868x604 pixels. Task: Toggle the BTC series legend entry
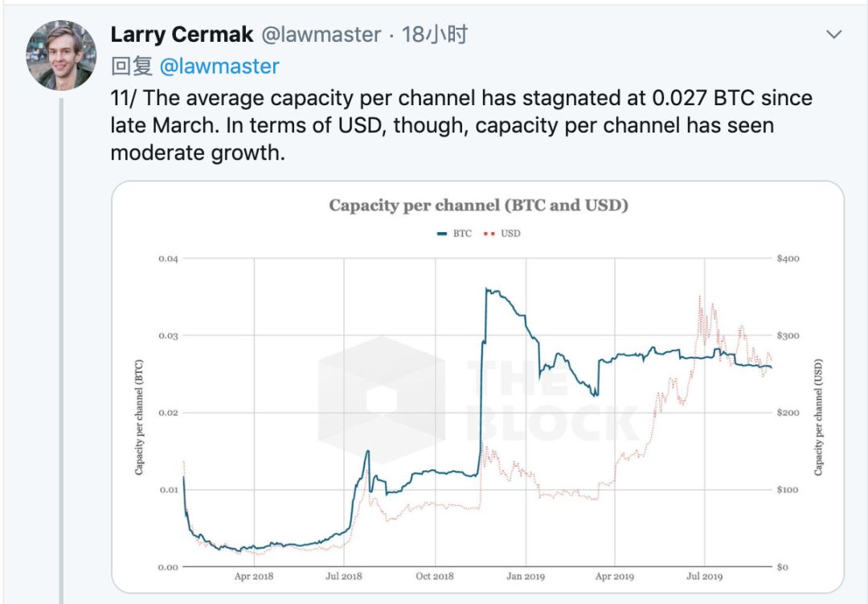pos(455,234)
